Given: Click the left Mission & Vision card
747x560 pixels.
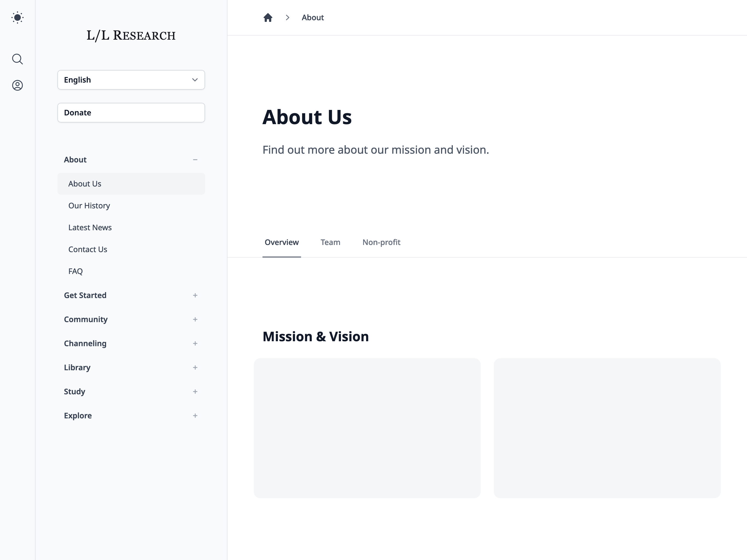Looking at the screenshot, I should [x=367, y=428].
